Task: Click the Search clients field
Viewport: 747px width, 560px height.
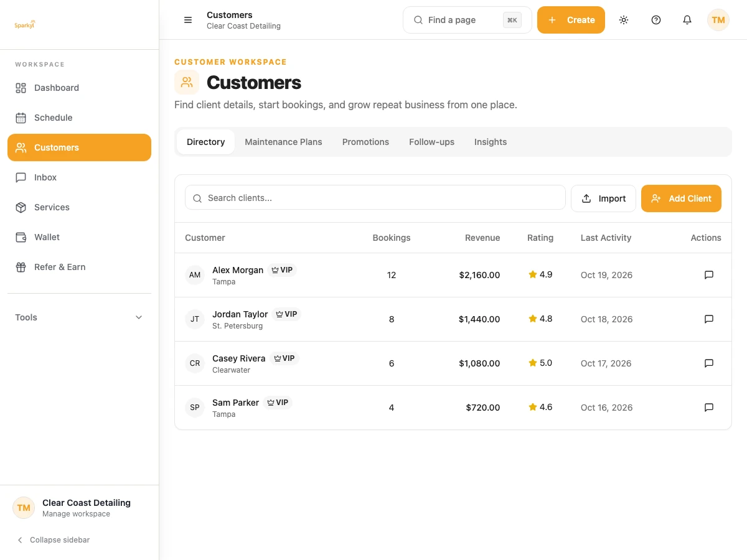Action: pyautogui.click(x=375, y=197)
